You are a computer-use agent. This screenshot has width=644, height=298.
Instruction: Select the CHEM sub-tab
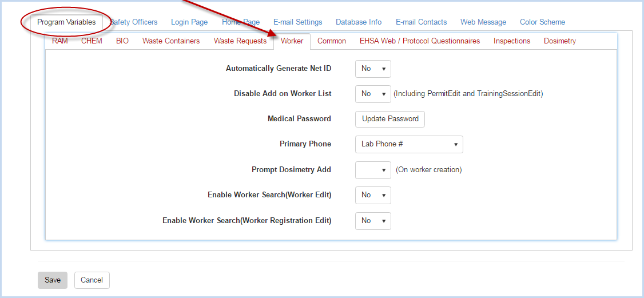point(92,41)
